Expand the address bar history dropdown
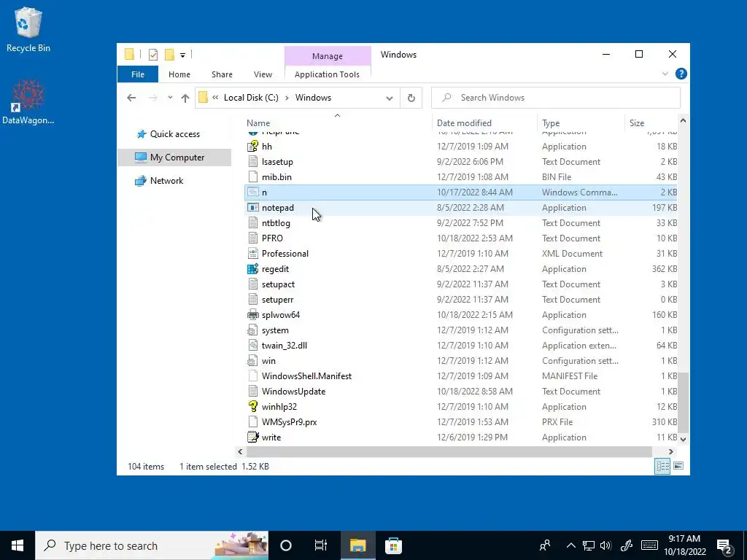This screenshot has height=560, width=747. [390, 98]
